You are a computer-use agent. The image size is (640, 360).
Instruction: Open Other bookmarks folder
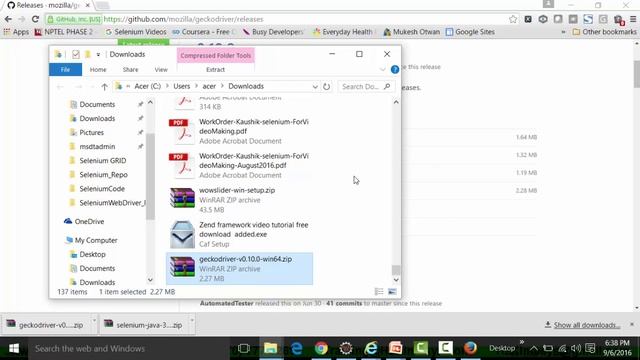[x=604, y=32]
